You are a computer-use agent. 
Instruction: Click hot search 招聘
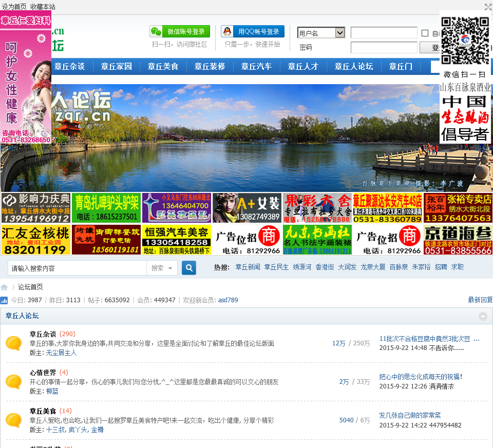click(441, 267)
